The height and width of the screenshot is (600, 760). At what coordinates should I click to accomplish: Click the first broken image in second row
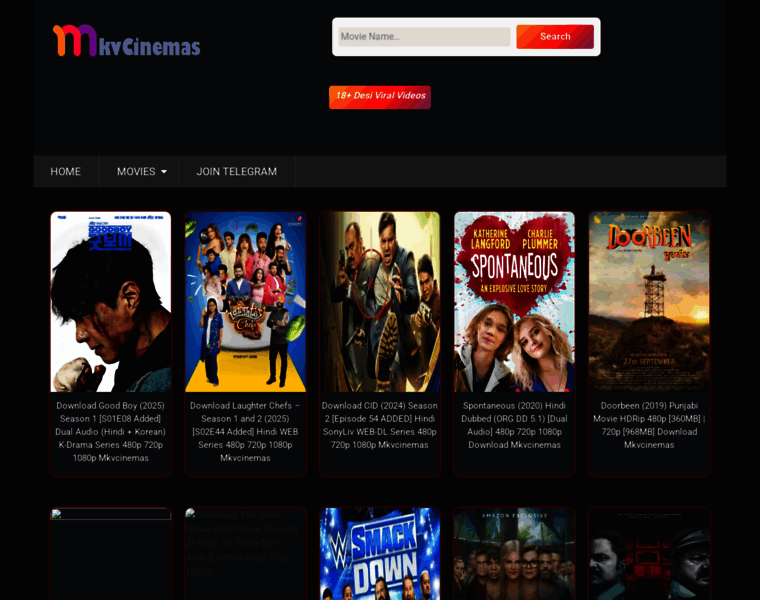pyautogui.click(x=111, y=514)
